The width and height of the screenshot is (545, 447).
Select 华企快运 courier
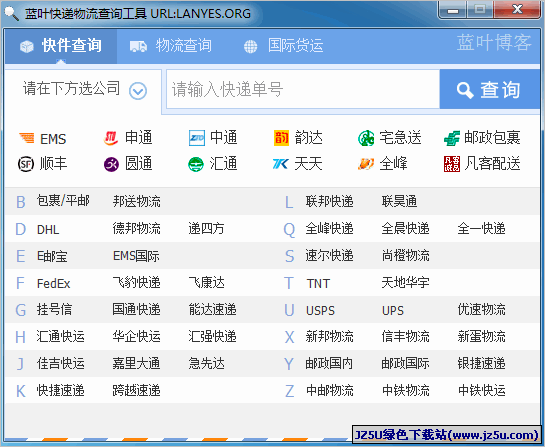click(x=137, y=336)
